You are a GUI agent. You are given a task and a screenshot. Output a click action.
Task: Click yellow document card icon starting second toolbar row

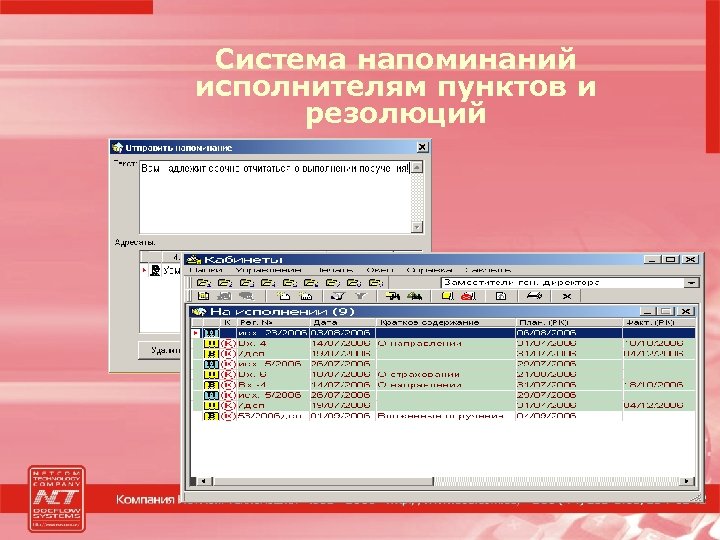pyautogui.click(x=203, y=297)
